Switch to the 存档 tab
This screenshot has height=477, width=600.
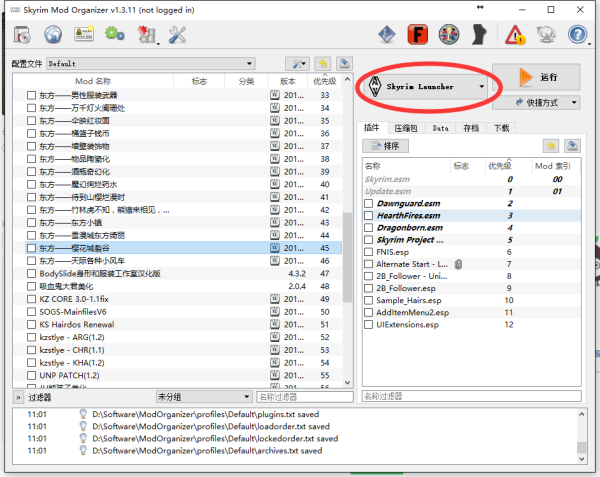click(x=471, y=128)
